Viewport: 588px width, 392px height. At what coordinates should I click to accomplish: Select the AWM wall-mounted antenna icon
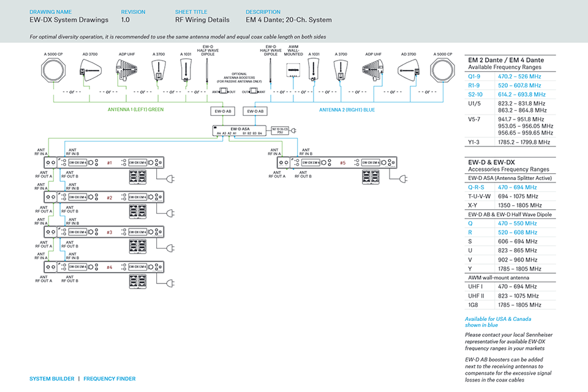coord(293,70)
